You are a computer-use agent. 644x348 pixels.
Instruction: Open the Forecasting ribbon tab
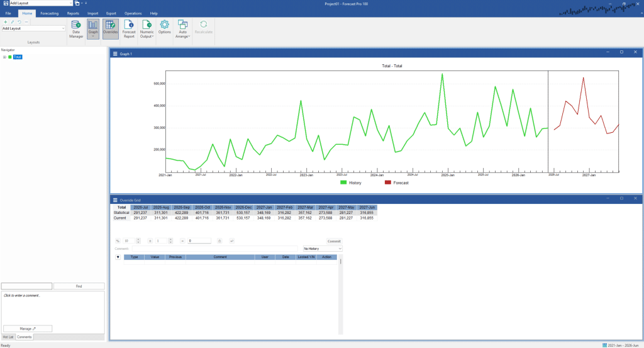(x=50, y=13)
